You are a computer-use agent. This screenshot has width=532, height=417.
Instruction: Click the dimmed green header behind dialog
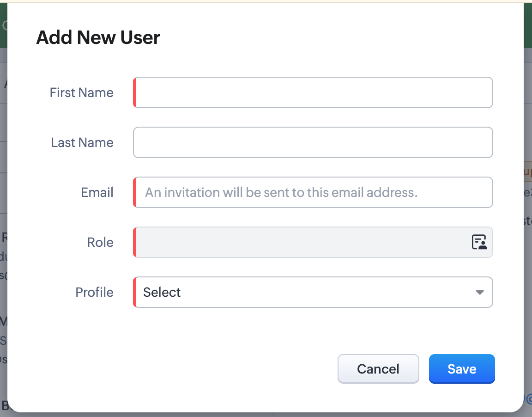(x=528, y=25)
